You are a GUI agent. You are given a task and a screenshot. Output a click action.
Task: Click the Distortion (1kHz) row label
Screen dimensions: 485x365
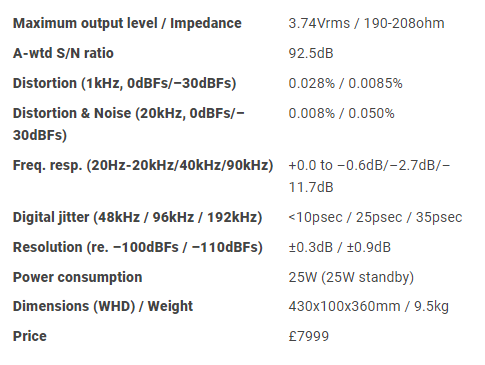124,83
